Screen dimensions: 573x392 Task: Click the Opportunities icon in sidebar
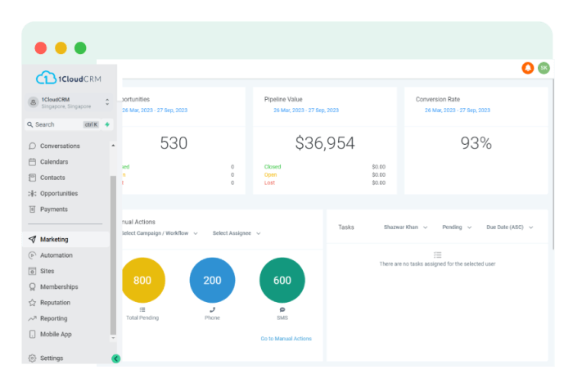tap(32, 193)
